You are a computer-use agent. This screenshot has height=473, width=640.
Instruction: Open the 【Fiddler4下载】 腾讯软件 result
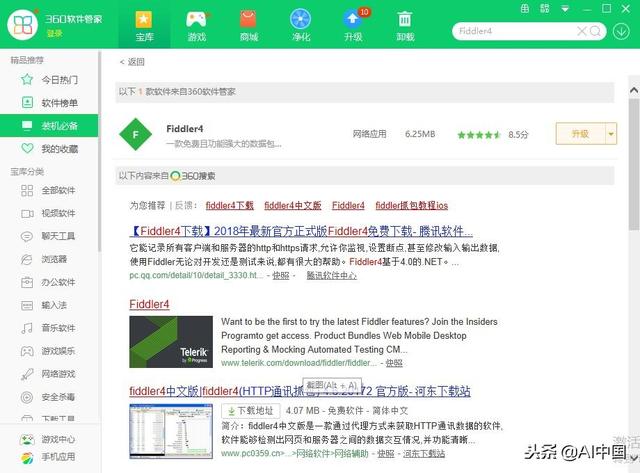pyautogui.click(x=301, y=231)
